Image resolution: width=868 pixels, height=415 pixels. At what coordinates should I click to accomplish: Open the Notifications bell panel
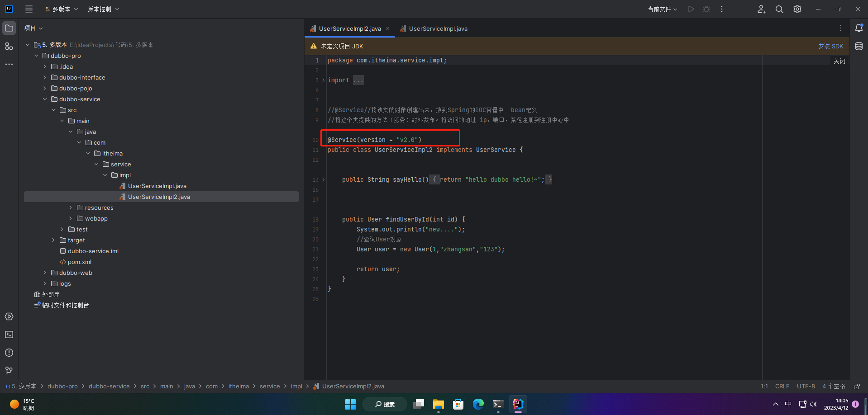(x=858, y=28)
